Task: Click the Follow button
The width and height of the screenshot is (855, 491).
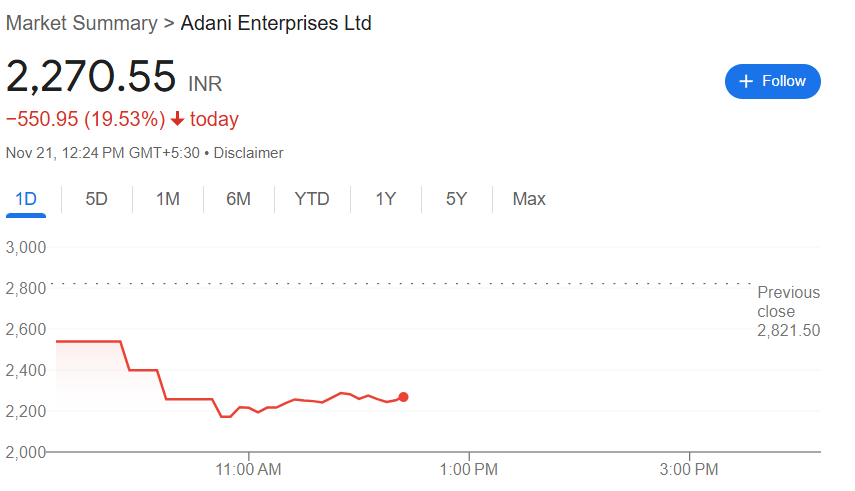Action: [x=772, y=81]
